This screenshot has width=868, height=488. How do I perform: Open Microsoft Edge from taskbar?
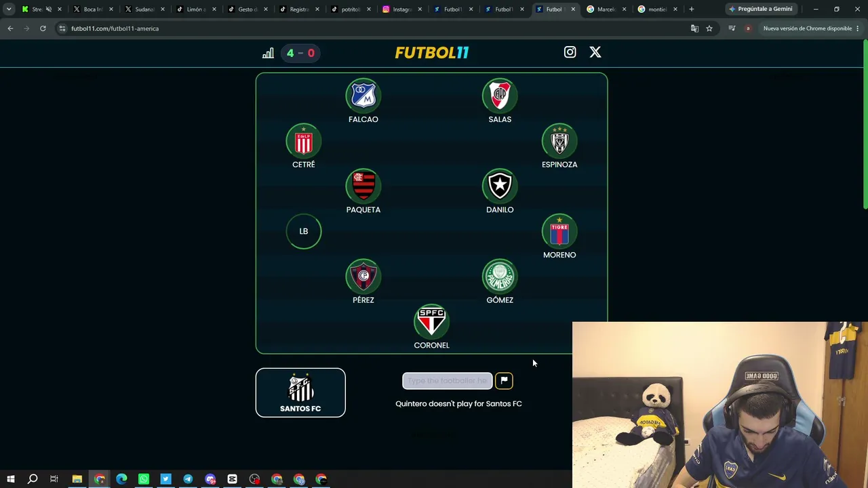(x=121, y=479)
